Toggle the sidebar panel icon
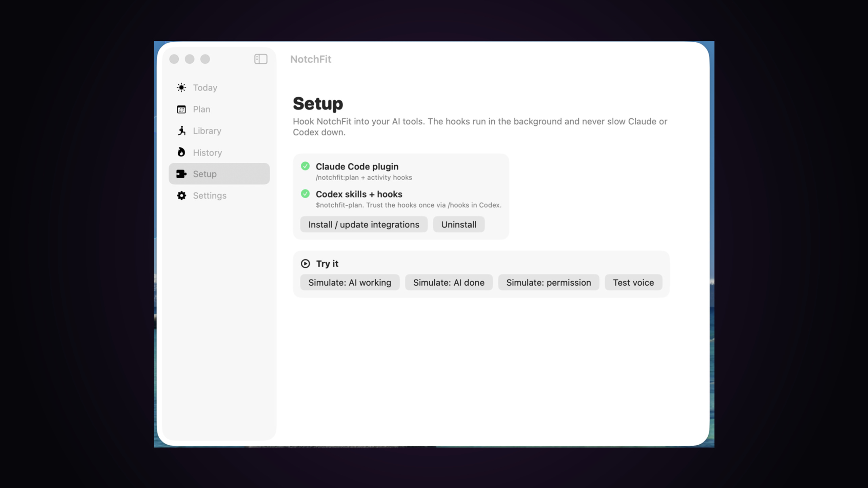 point(261,59)
